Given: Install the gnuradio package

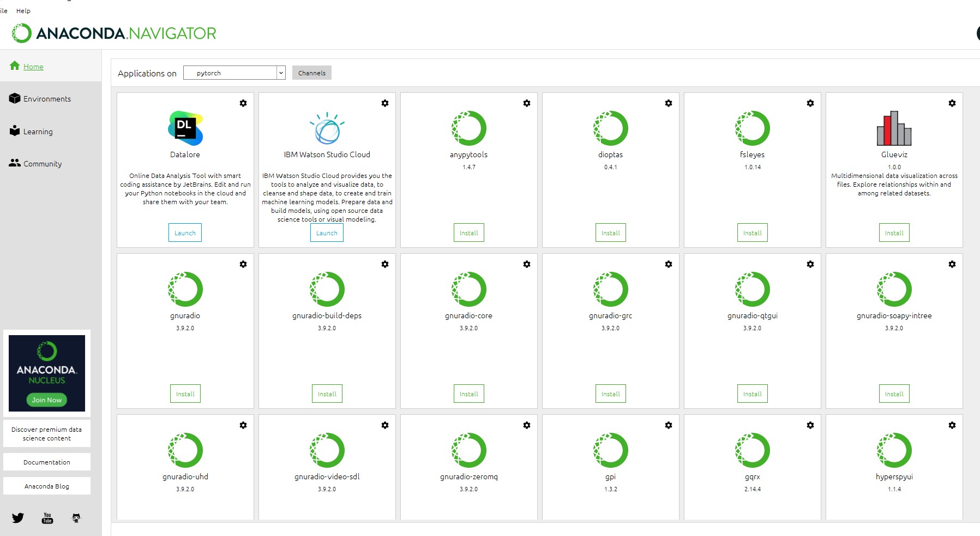Looking at the screenshot, I should click(x=185, y=394).
